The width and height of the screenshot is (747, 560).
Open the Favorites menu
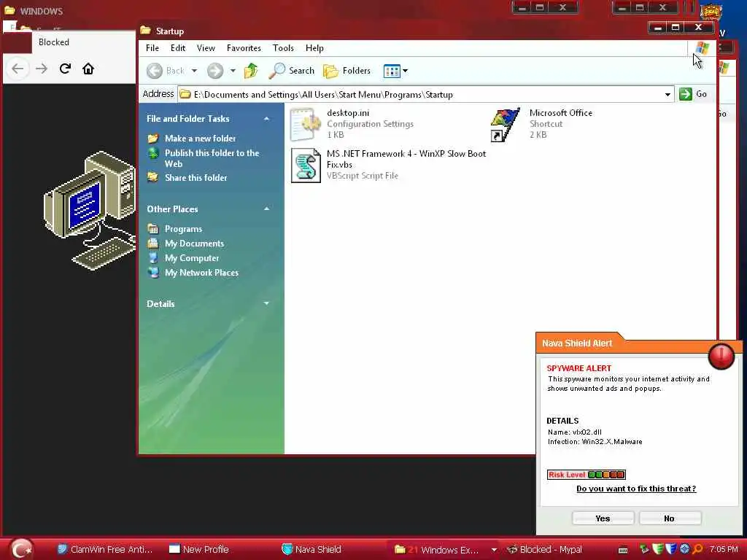coord(244,48)
